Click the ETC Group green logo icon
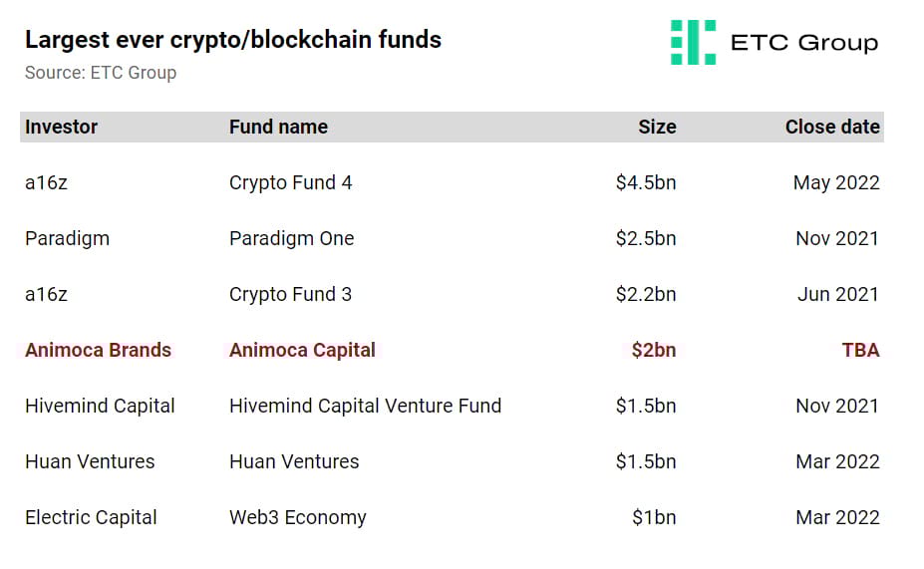The width and height of the screenshot is (924, 569). click(x=693, y=43)
